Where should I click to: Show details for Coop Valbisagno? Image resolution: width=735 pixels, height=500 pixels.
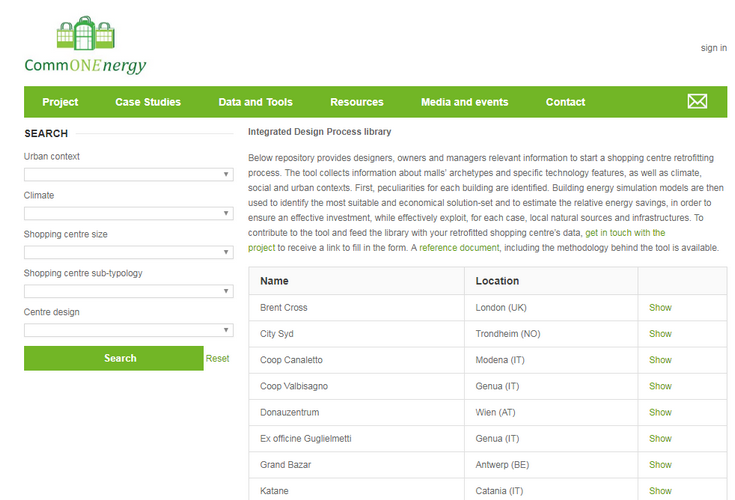coord(660,386)
